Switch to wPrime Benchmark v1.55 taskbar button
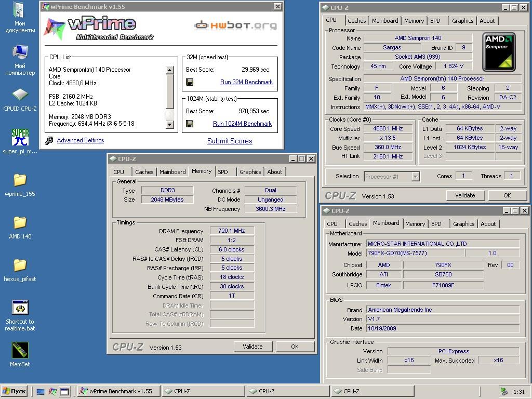This screenshot has width=532, height=399. coord(118,391)
